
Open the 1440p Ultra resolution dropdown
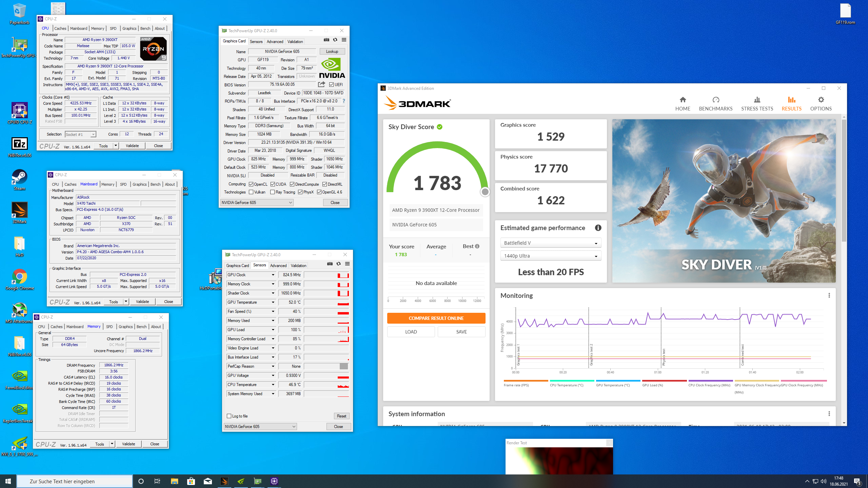(x=551, y=256)
